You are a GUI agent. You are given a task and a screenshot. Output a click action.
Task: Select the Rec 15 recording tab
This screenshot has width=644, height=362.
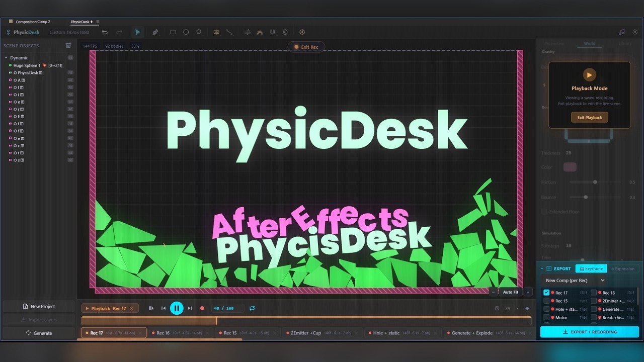point(248,333)
